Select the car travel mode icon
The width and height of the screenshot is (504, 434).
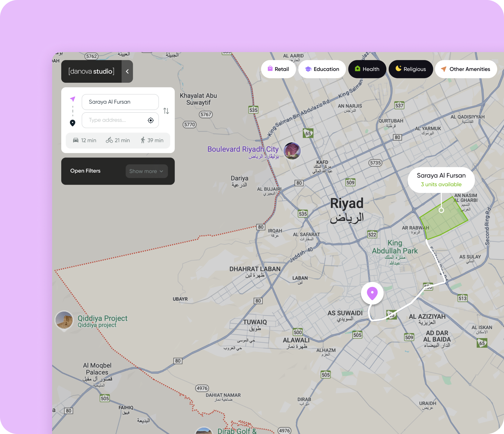pyautogui.click(x=76, y=140)
